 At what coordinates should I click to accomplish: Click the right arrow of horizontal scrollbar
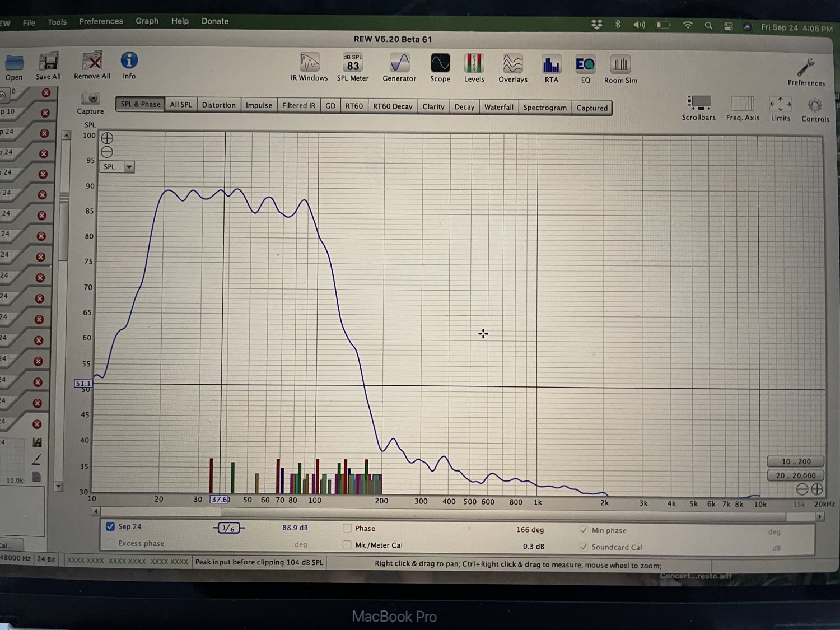820,517
